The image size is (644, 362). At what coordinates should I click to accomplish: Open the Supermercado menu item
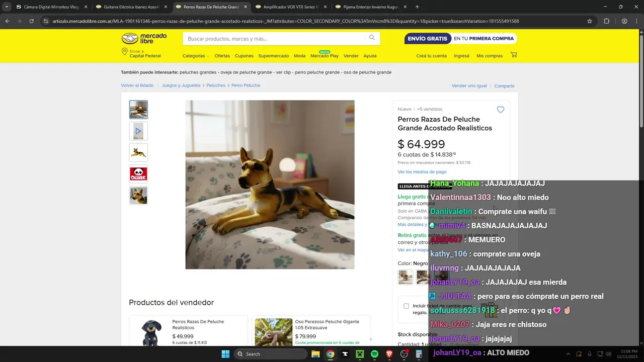pyautogui.click(x=274, y=56)
